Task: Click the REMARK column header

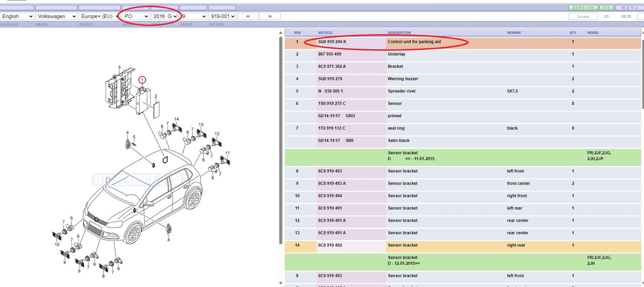Action: click(x=514, y=33)
